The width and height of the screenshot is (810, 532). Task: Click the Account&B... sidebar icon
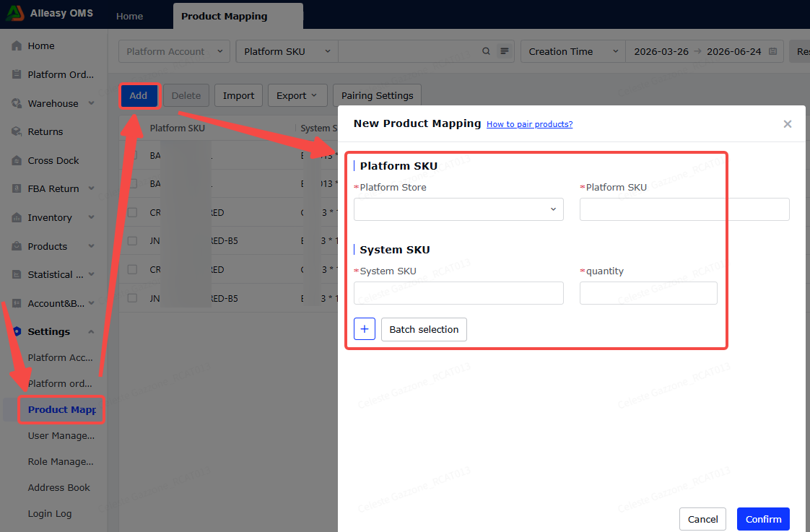[17, 303]
